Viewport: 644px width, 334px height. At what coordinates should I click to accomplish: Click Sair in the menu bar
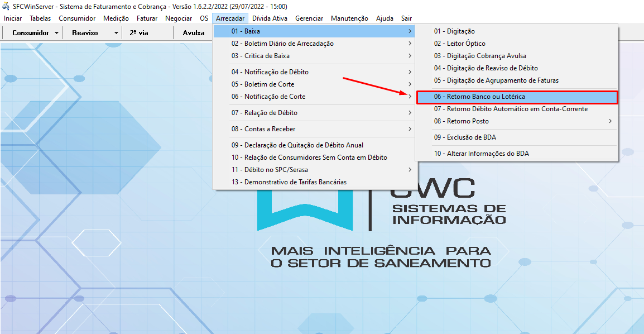coord(407,18)
